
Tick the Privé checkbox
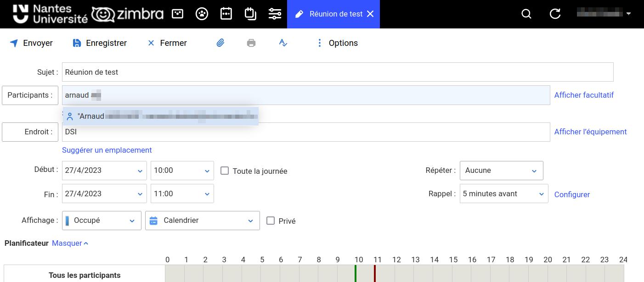[271, 221]
